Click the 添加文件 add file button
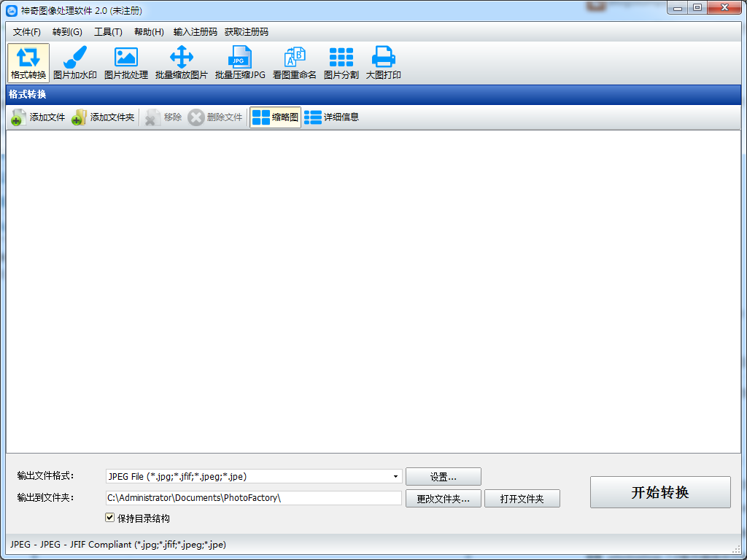The height and width of the screenshot is (560, 747). 38,117
